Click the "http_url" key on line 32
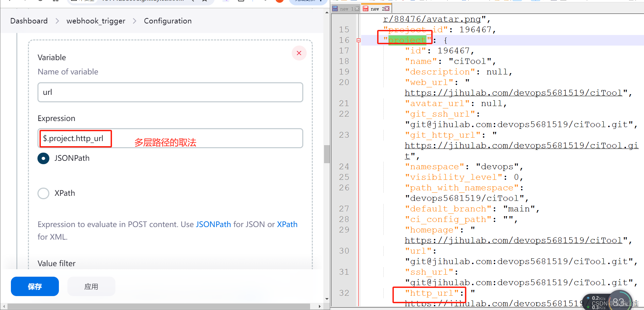 [432, 293]
